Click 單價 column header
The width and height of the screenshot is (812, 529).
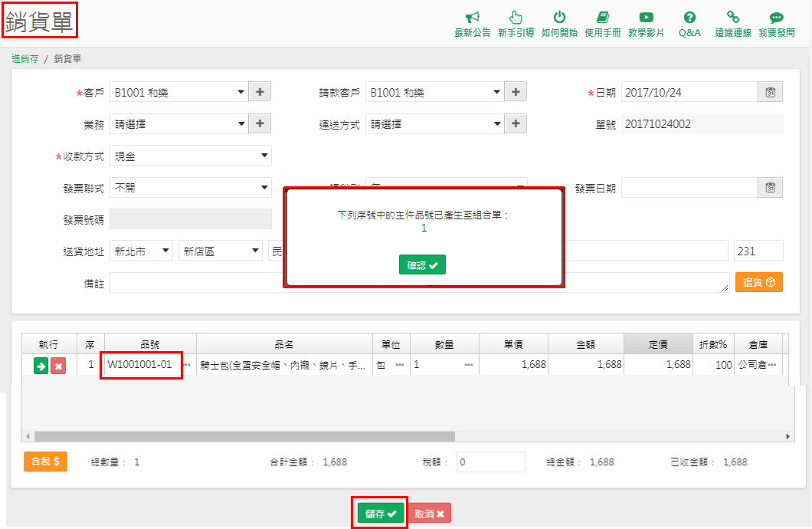513,344
